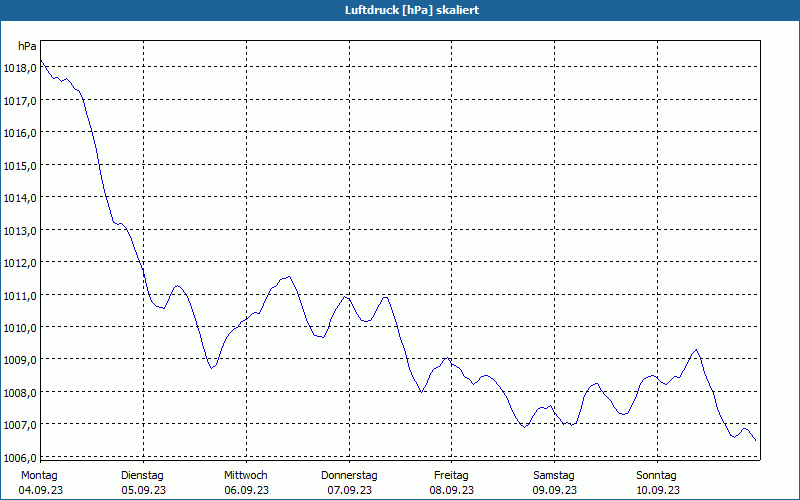
Task: Select the Samstag day label
Action: click(554, 475)
